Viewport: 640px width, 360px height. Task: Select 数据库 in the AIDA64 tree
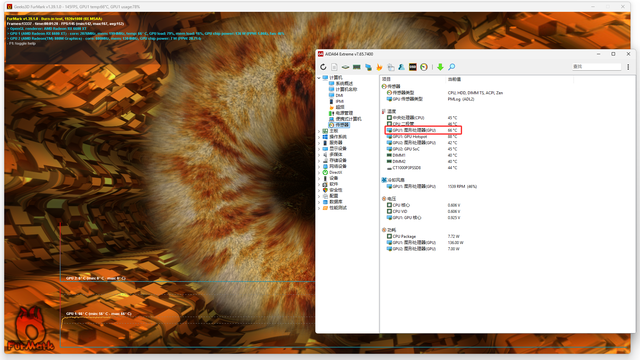tap(336, 202)
